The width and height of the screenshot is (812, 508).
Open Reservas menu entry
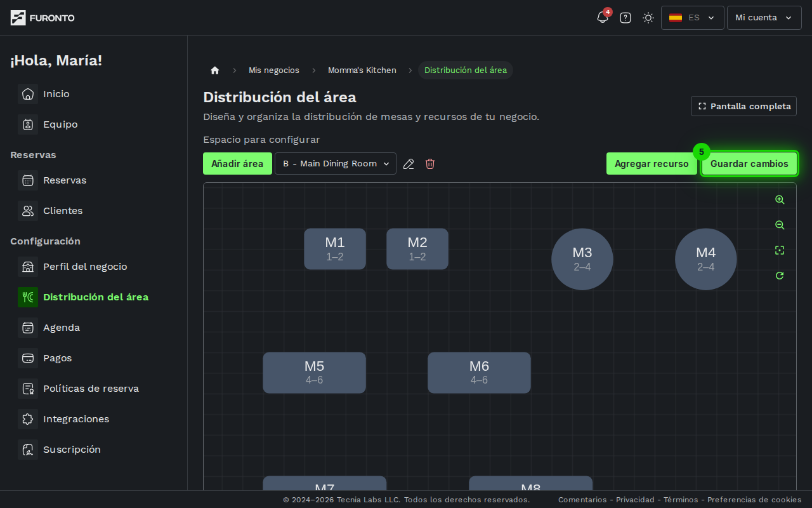coord(65,180)
